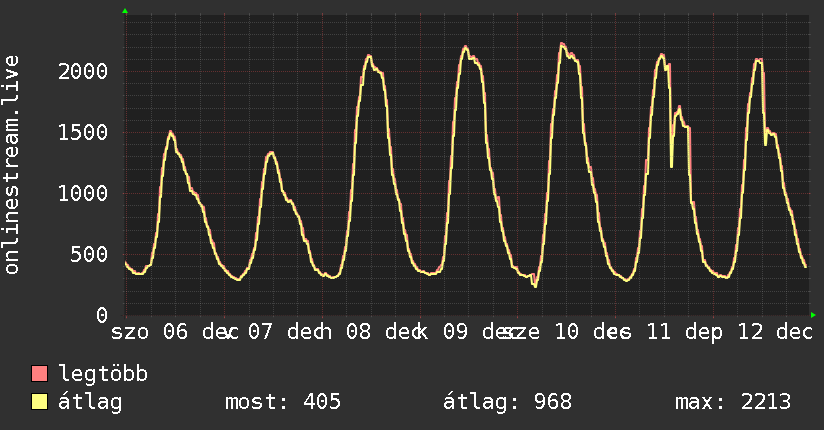Viewport: 824px width, 430px height.
Task: Click the yellow átlag legend swatch
Action: tap(40, 403)
